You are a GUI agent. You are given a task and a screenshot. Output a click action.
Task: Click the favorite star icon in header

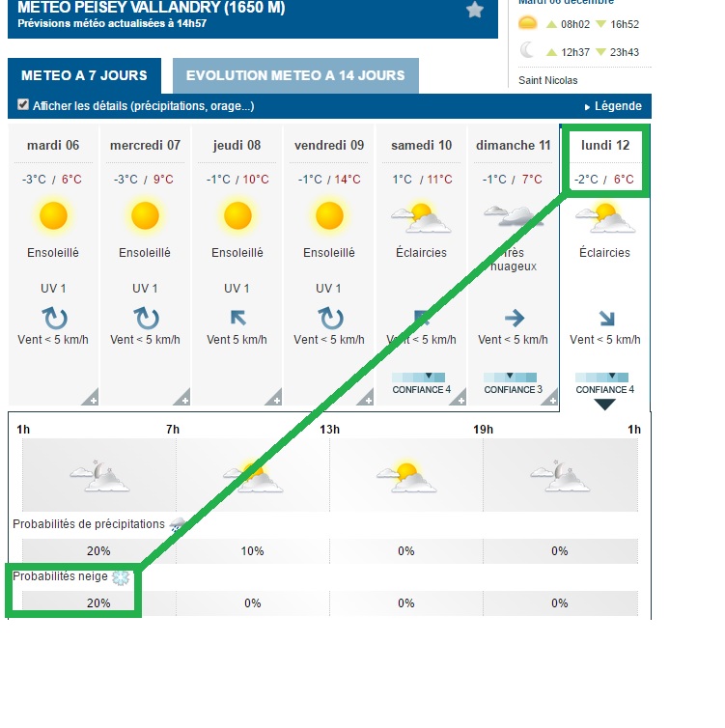coord(474,11)
